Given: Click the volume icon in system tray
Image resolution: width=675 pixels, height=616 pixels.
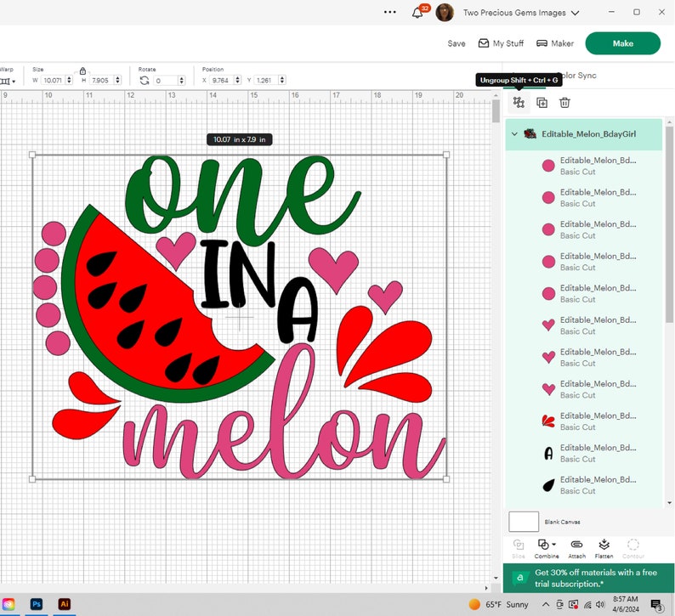Looking at the screenshot, I should (600, 604).
